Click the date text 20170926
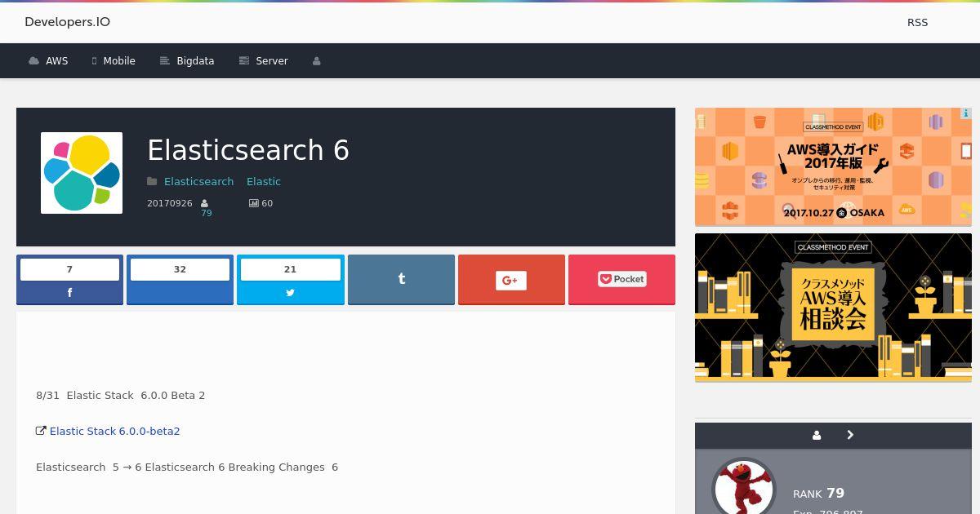The width and height of the screenshot is (980, 514). (x=170, y=203)
